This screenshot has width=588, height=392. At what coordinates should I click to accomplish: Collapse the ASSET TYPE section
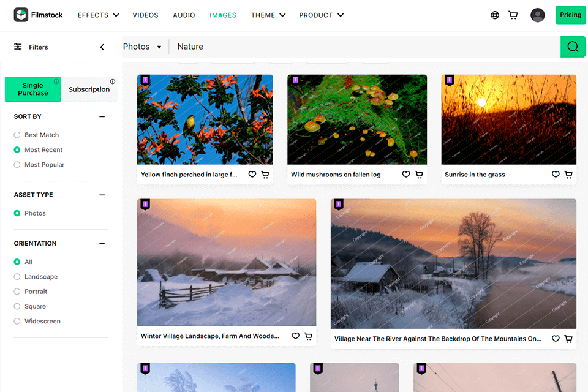(102, 195)
